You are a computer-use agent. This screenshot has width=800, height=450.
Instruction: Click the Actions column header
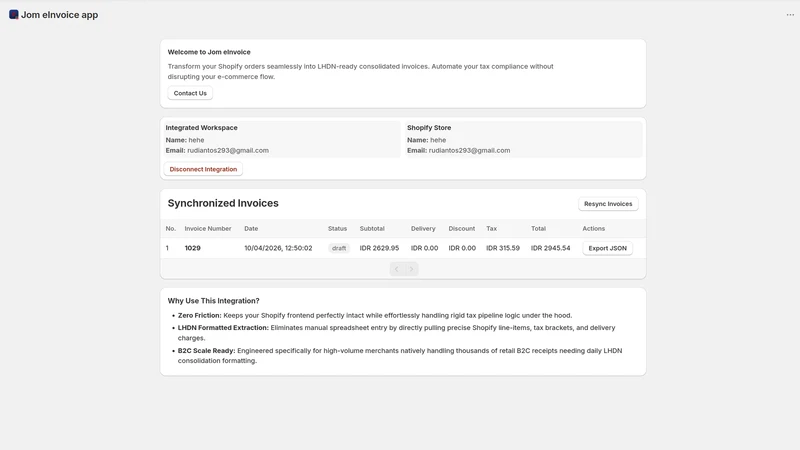pyautogui.click(x=593, y=229)
